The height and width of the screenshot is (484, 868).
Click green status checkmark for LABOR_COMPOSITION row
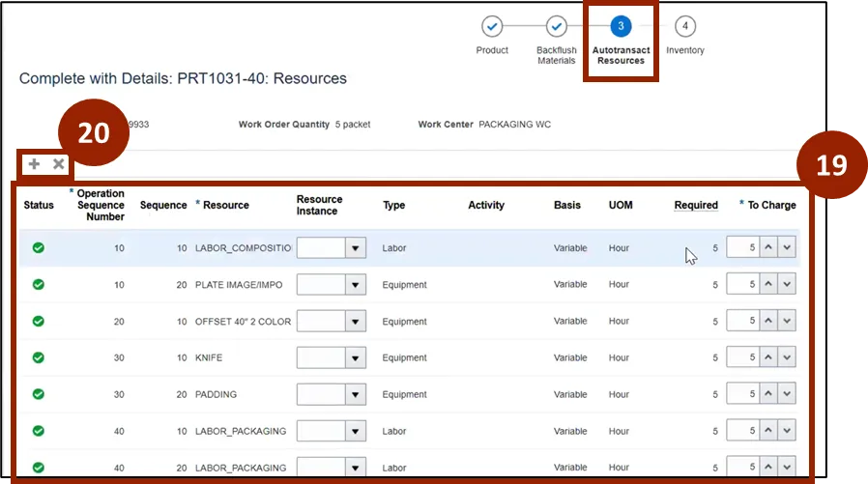tap(39, 248)
